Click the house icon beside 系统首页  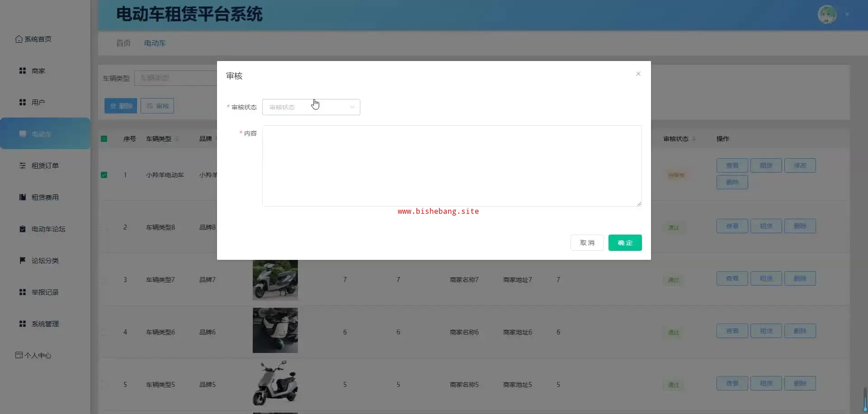point(19,39)
